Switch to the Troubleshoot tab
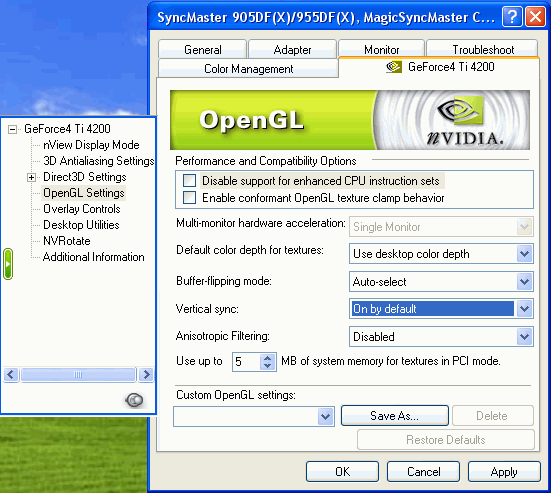551x493 pixels. coord(482,49)
